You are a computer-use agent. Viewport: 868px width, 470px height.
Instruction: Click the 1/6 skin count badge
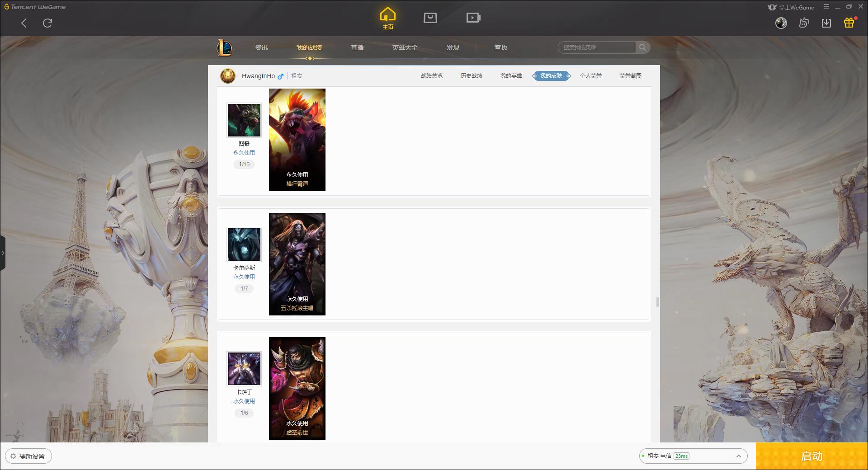point(244,413)
